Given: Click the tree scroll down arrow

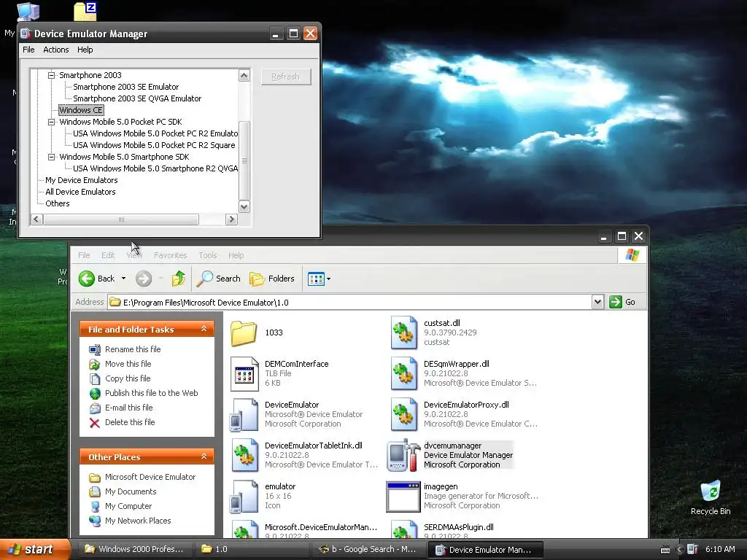Looking at the screenshot, I should [x=244, y=207].
